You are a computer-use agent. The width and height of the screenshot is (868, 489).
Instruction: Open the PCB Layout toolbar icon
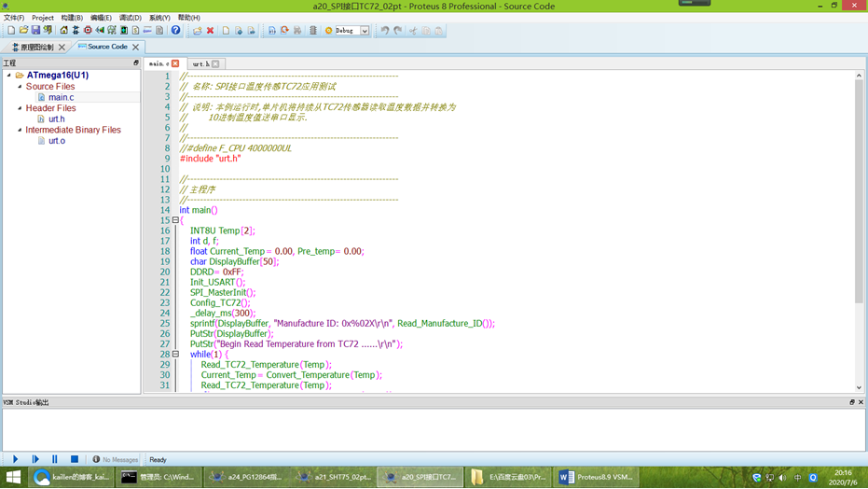click(88, 31)
